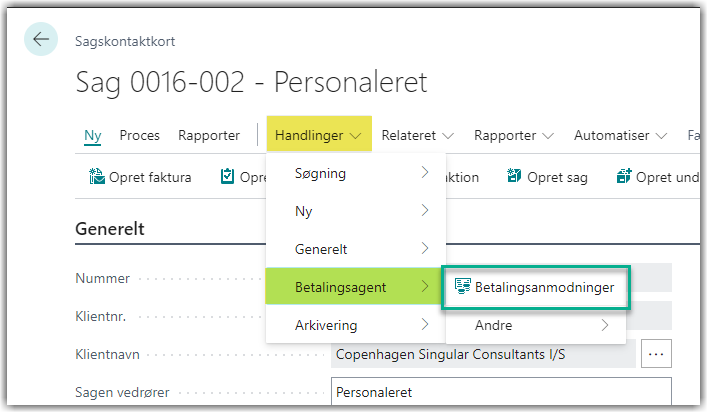Click the back arrow button
Screen dimensions: 708x413
tap(41, 39)
